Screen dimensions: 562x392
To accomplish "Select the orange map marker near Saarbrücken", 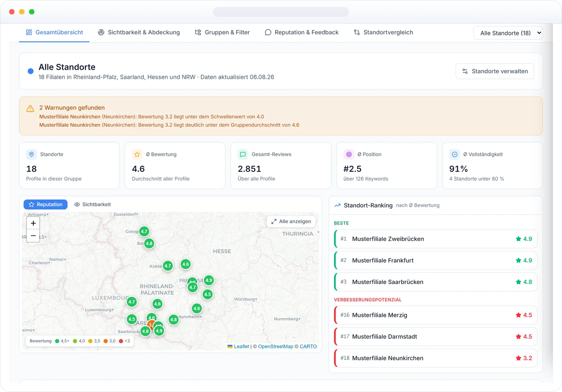I will [x=150, y=325].
